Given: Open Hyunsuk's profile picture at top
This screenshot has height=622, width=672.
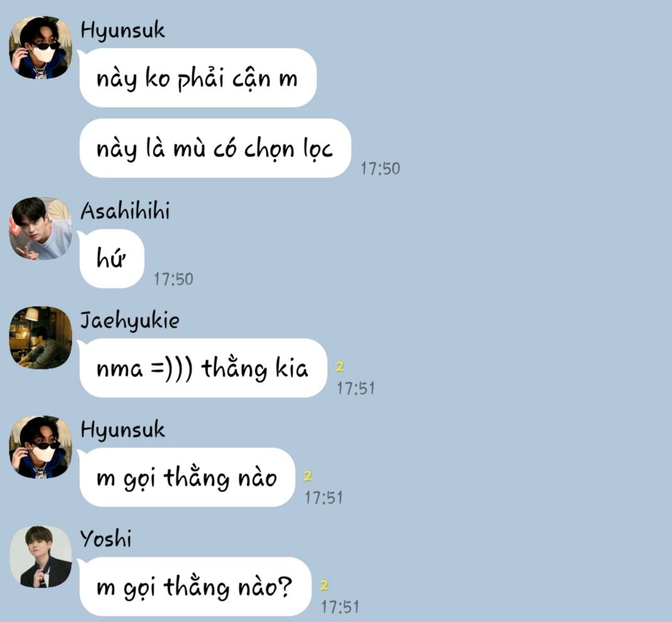Looking at the screenshot, I should (40, 48).
